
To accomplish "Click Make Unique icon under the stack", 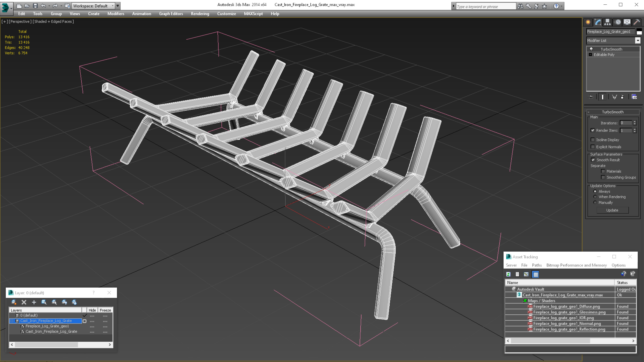I will 614,97.
